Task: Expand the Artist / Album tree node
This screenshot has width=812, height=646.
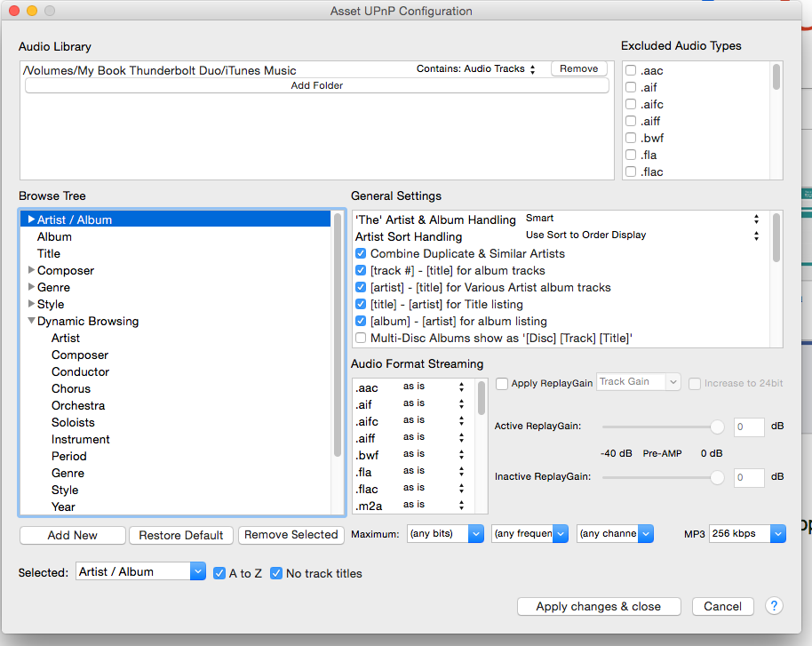Action: (31, 219)
